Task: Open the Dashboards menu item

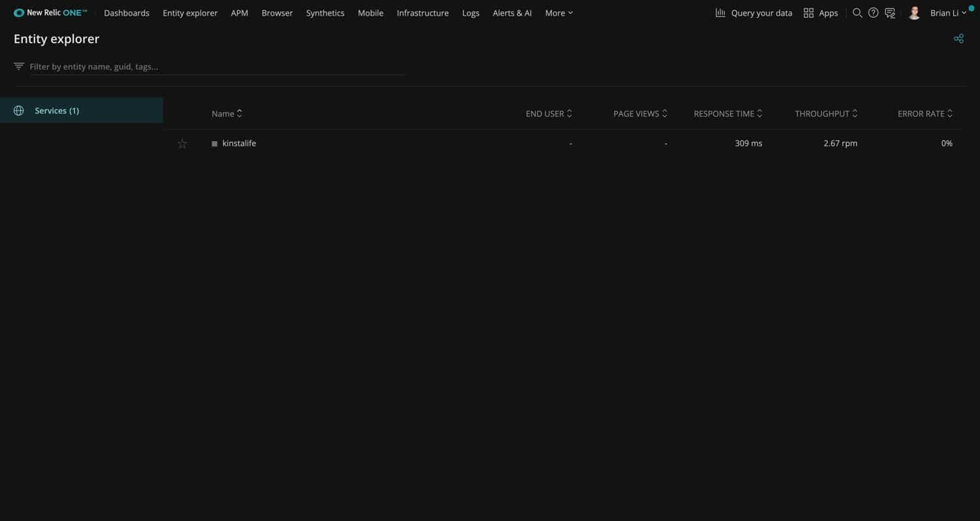Action: pyautogui.click(x=127, y=13)
